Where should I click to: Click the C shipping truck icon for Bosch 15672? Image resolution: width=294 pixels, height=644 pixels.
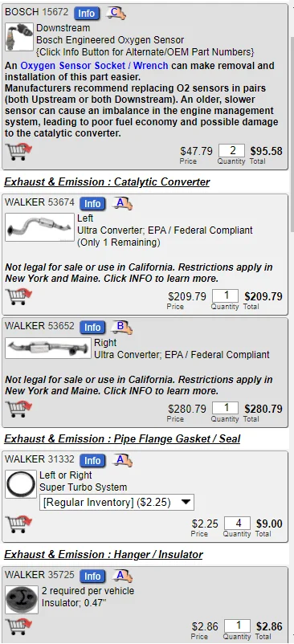click(116, 13)
